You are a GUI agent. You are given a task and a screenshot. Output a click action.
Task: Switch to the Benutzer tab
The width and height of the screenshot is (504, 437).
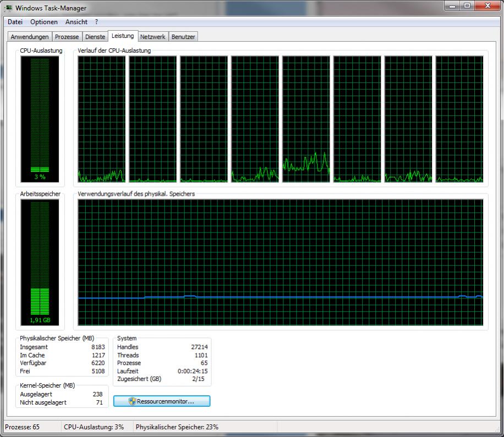pyautogui.click(x=183, y=37)
